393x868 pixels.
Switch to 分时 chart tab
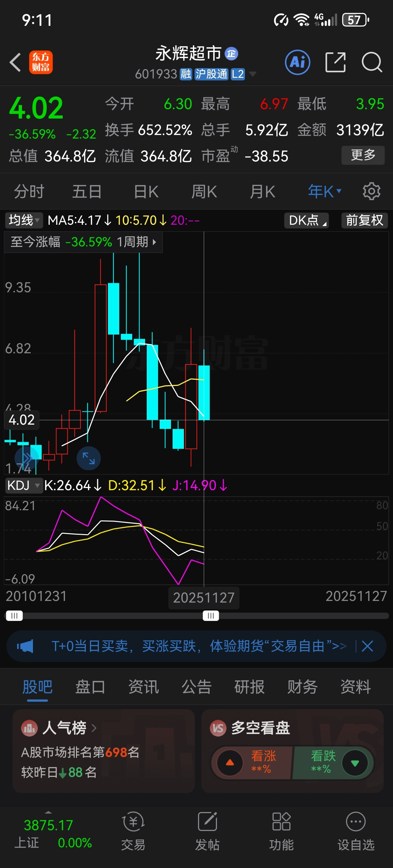[29, 192]
